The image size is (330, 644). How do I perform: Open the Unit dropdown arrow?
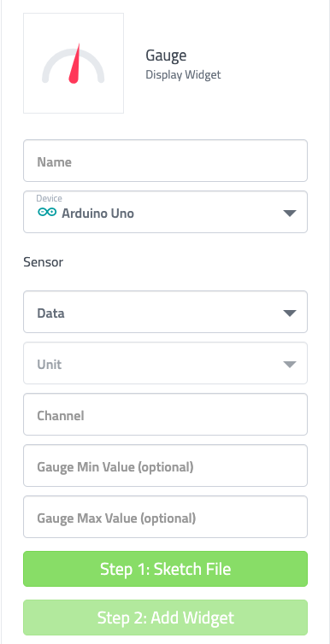point(290,365)
